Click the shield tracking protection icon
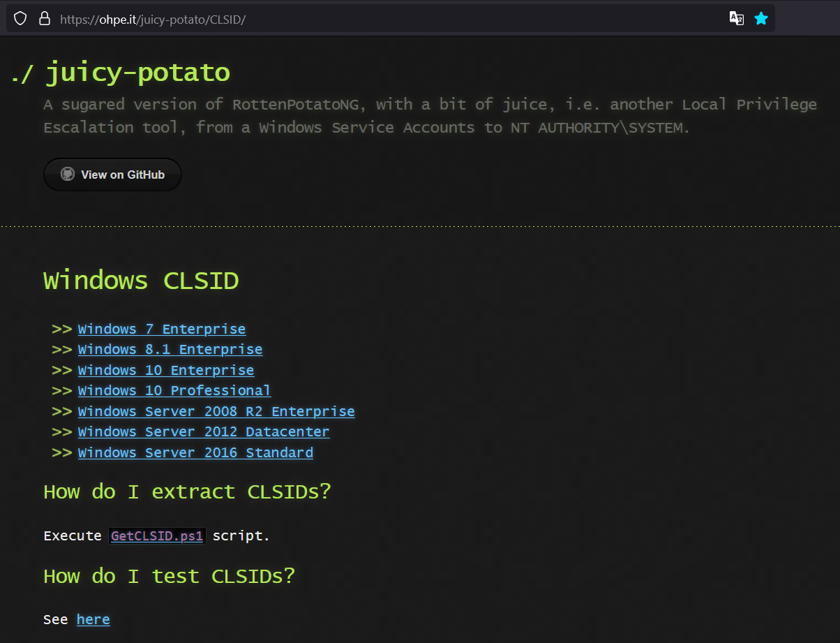The height and width of the screenshot is (643, 840). pyautogui.click(x=20, y=19)
